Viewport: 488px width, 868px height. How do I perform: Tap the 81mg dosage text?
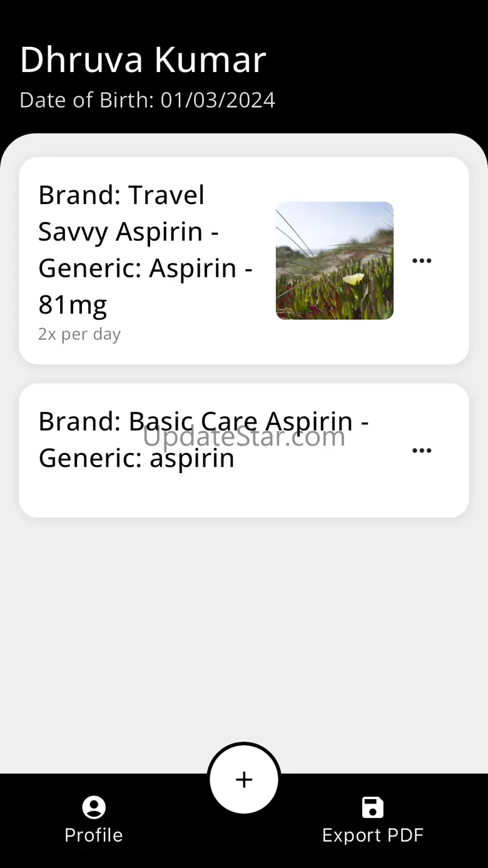(73, 305)
